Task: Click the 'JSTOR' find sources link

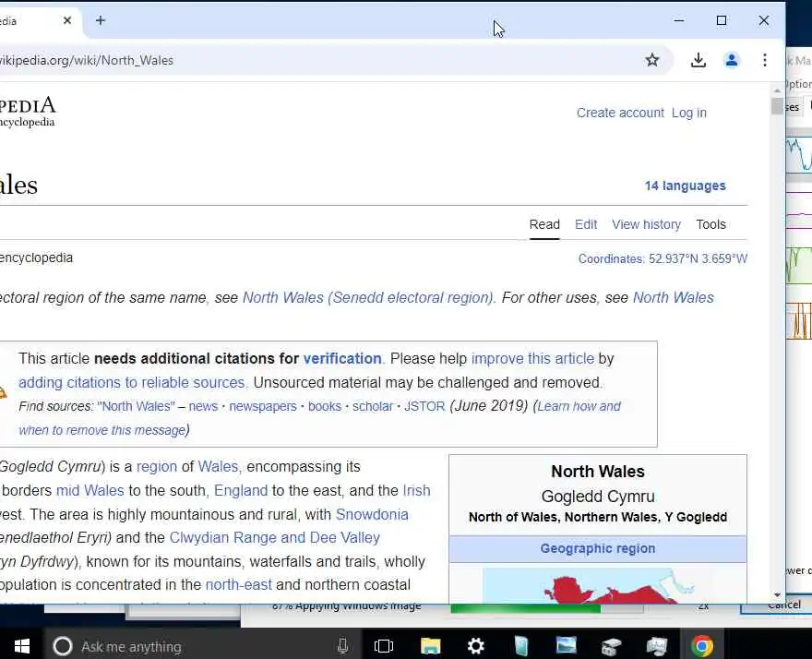Action: pyautogui.click(x=424, y=406)
